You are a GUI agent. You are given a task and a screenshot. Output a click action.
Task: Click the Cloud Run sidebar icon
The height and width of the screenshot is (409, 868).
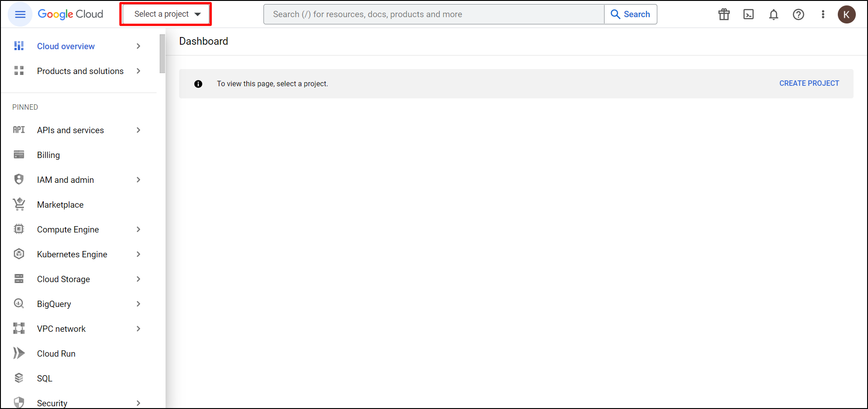(x=18, y=353)
